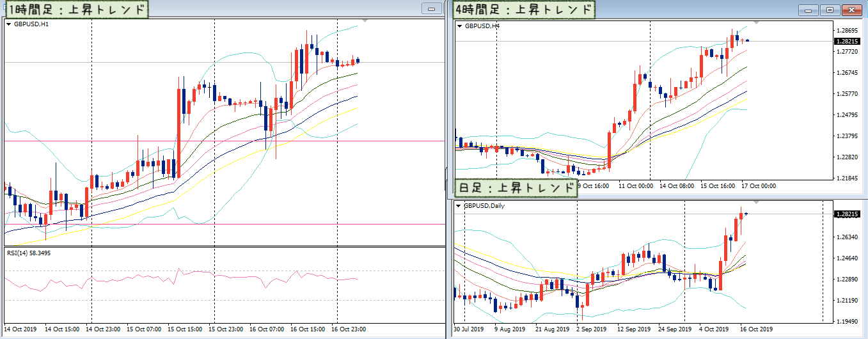Click the 1.21190 price on Daily scale
The width and height of the screenshot is (868, 339).
tap(846, 300)
